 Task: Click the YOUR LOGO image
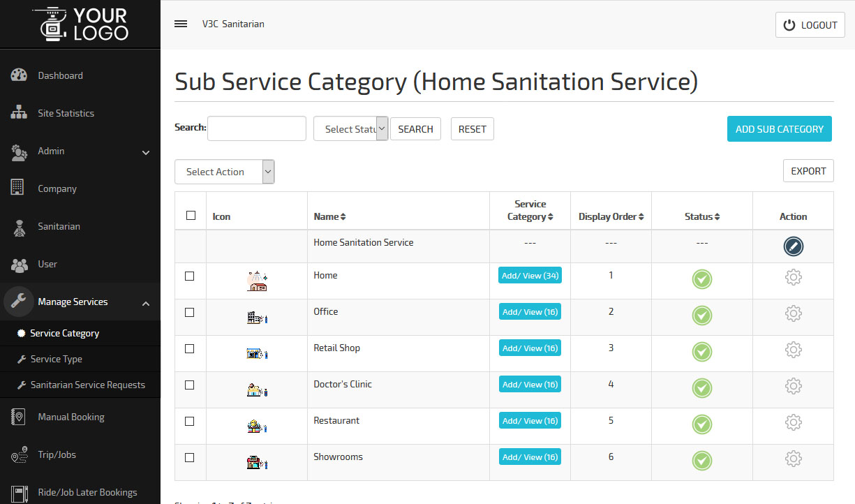pos(80,24)
